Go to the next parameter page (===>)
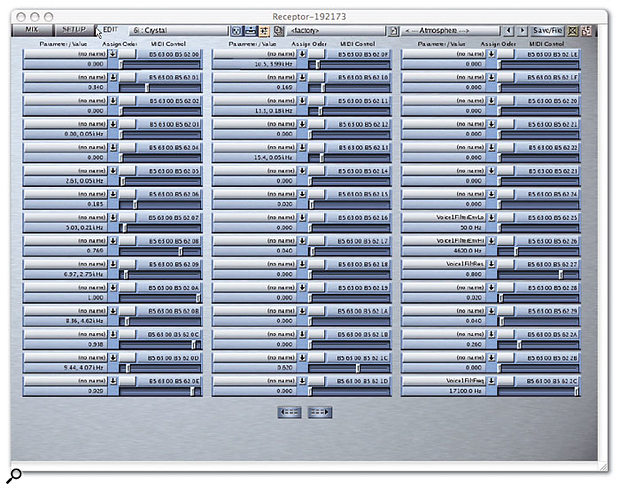 tap(320, 412)
